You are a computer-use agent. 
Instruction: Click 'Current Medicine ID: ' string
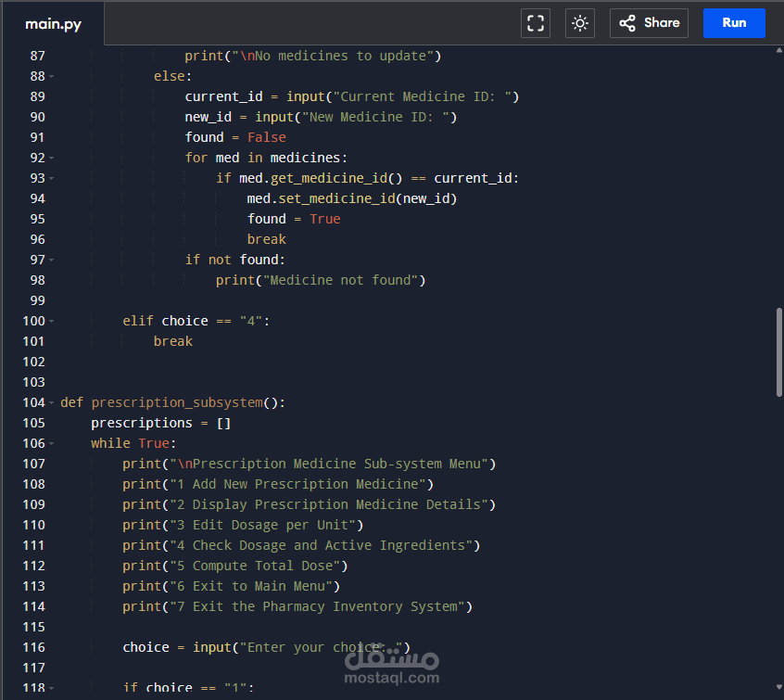(x=422, y=96)
